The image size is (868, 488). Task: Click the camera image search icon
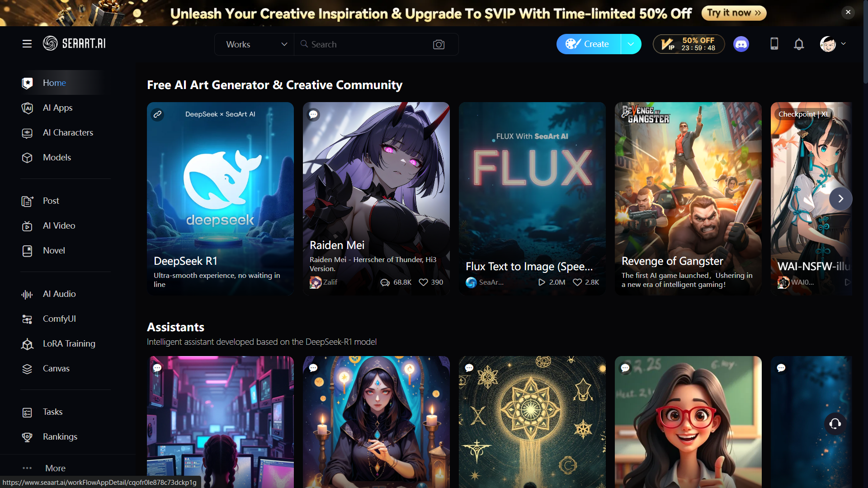[439, 44]
